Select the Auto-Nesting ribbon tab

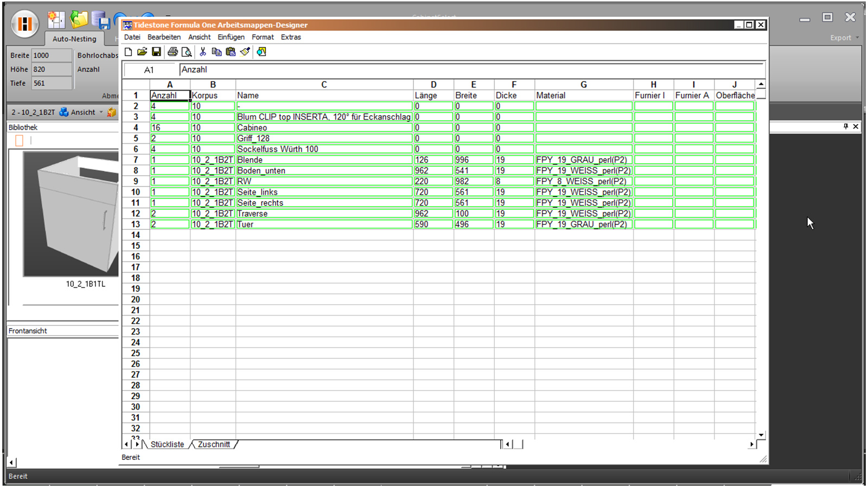click(x=74, y=39)
